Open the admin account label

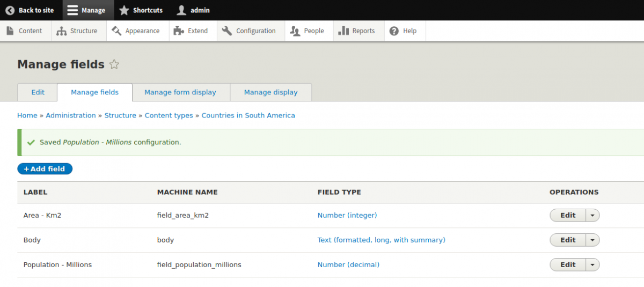200,10
